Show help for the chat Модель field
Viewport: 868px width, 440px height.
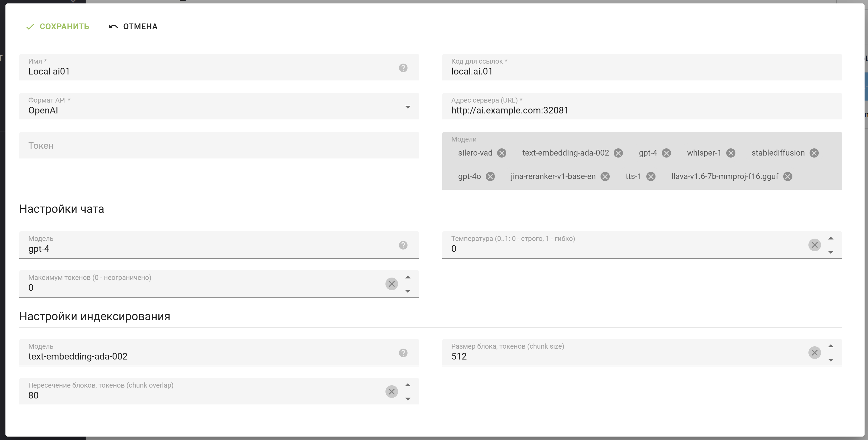(403, 245)
